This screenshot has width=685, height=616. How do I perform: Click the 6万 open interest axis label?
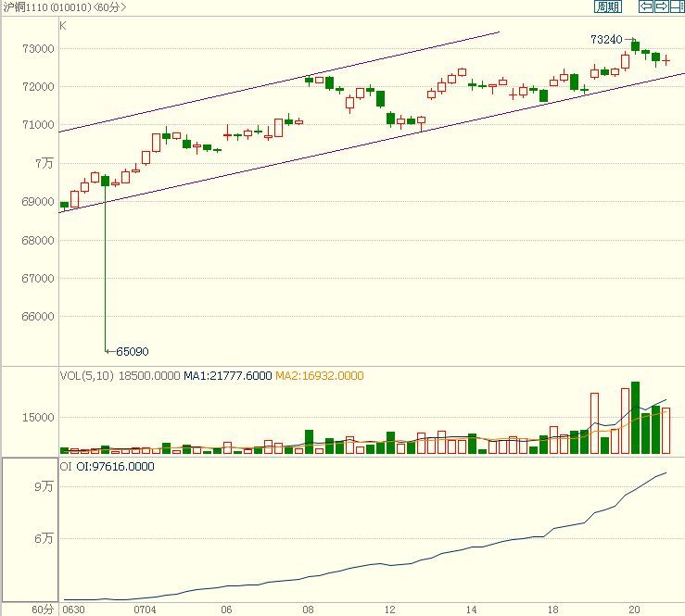44,539
